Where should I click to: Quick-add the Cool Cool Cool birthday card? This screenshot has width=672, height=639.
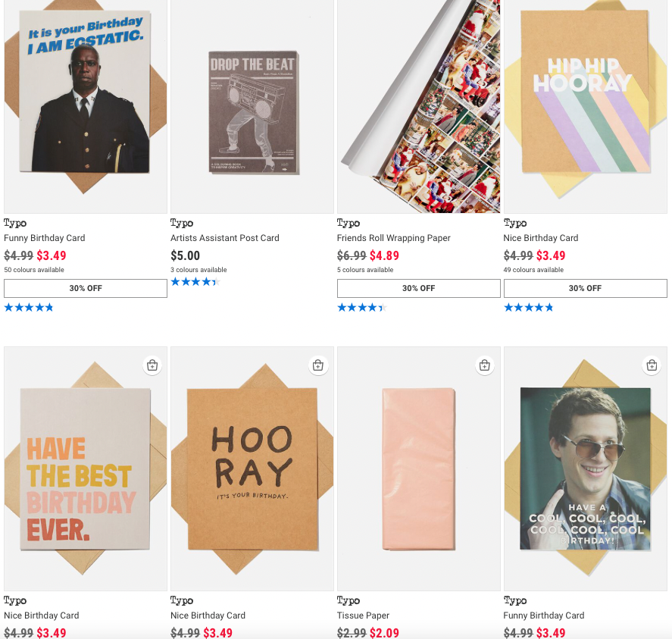pos(652,365)
